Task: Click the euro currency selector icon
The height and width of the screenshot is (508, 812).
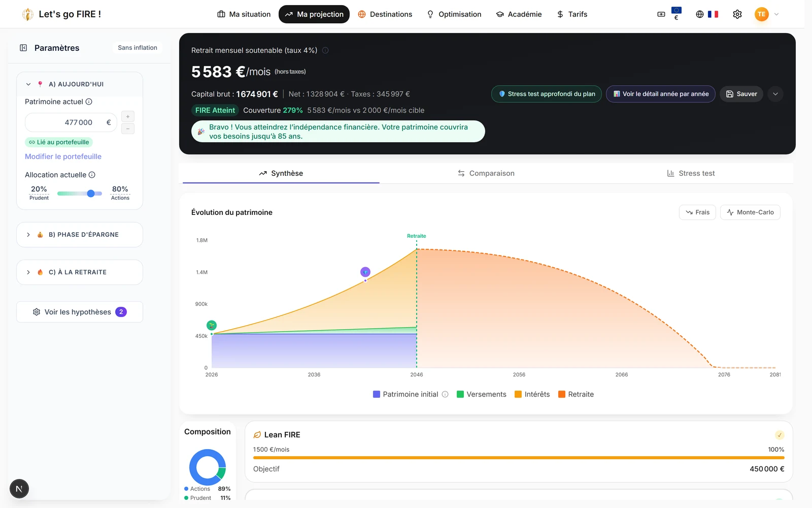Action: click(669, 14)
